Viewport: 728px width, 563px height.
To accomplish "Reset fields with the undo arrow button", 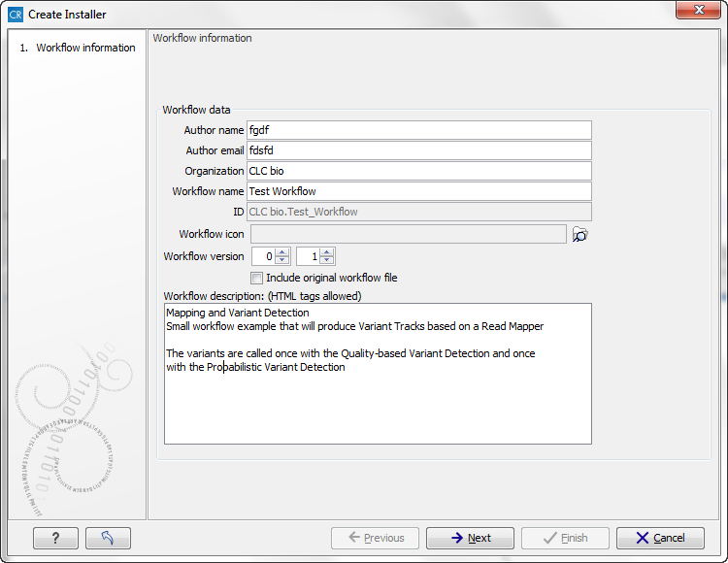I will point(108,538).
